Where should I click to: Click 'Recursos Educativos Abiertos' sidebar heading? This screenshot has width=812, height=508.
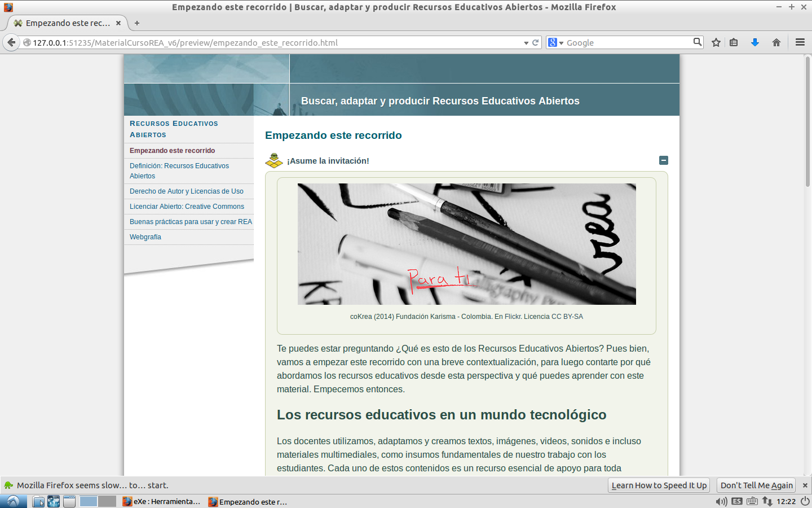174,129
